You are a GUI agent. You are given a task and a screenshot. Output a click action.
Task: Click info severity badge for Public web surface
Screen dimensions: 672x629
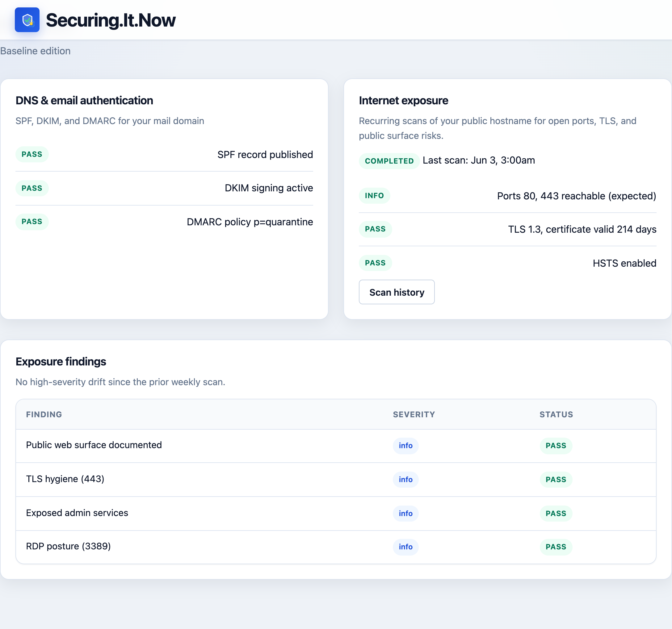(405, 446)
